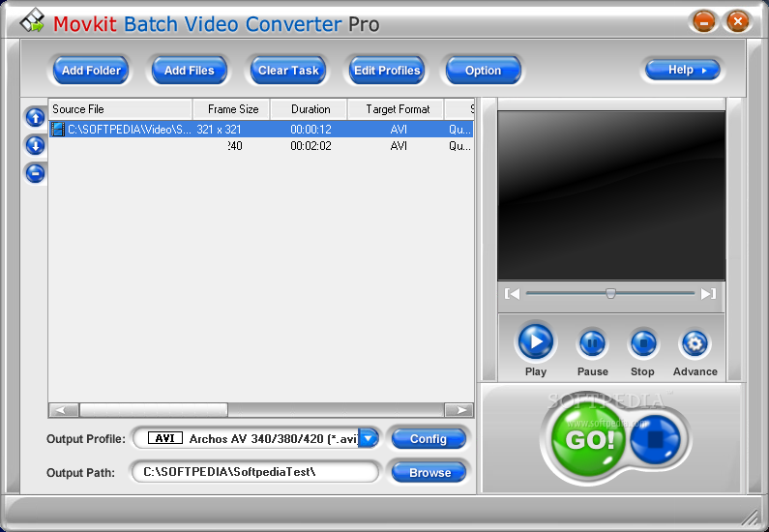Image resolution: width=769 pixels, height=532 pixels.
Task: Open the Help menu
Action: tap(683, 70)
